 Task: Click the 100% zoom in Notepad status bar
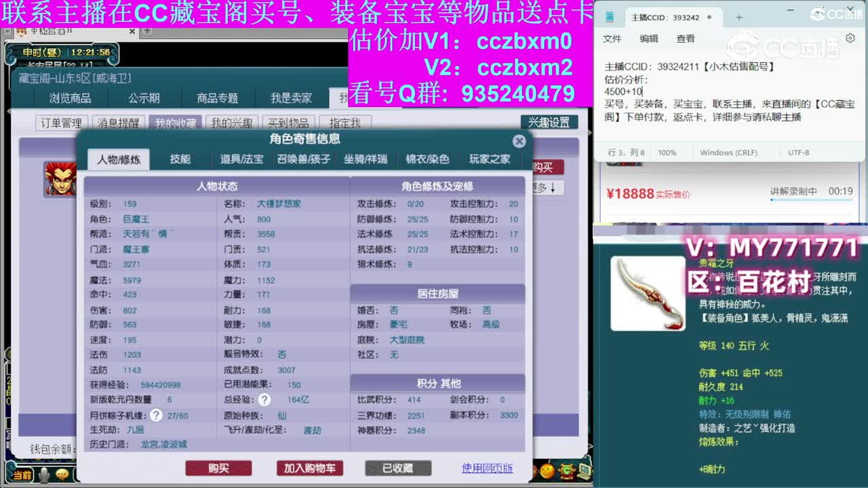click(x=667, y=152)
